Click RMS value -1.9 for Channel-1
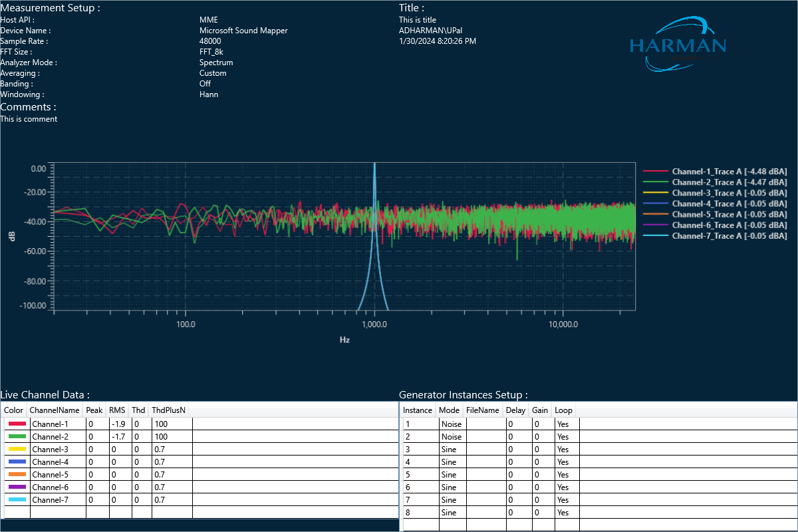The width and height of the screenshot is (798, 532). point(120,424)
